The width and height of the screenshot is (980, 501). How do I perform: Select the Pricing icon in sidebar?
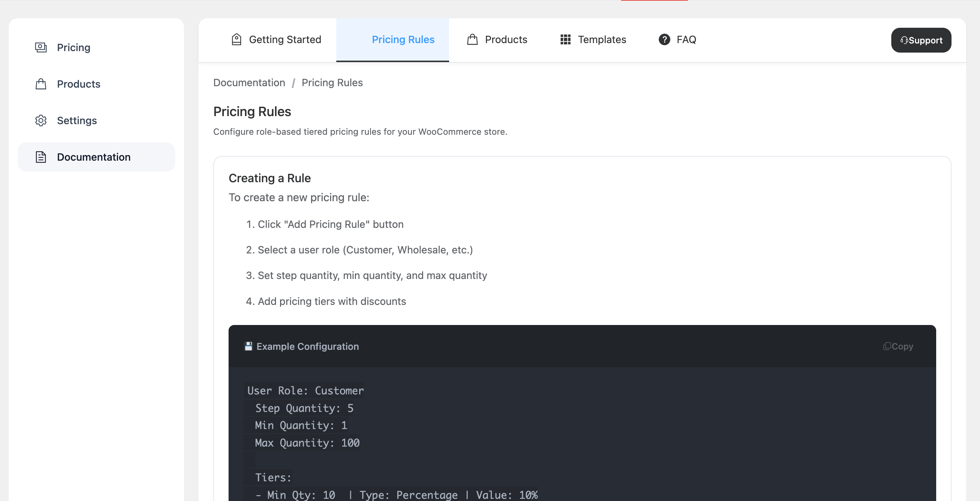point(41,47)
